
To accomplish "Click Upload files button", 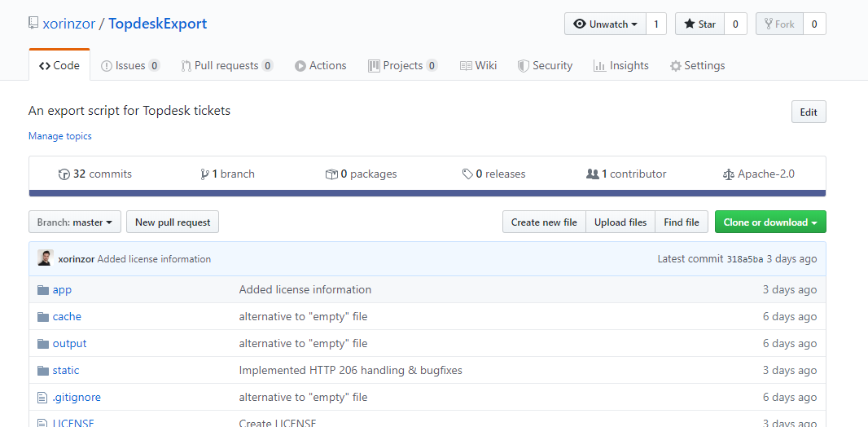I will coord(620,222).
